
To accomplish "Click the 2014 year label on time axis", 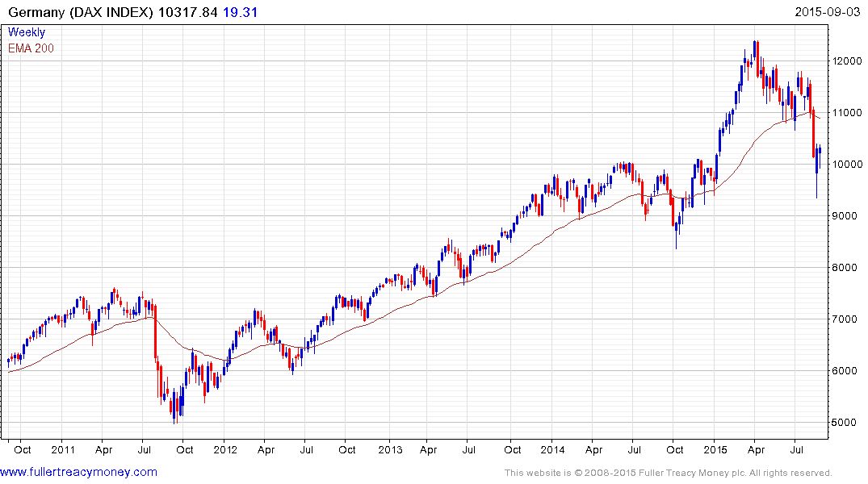I will coord(552,449).
